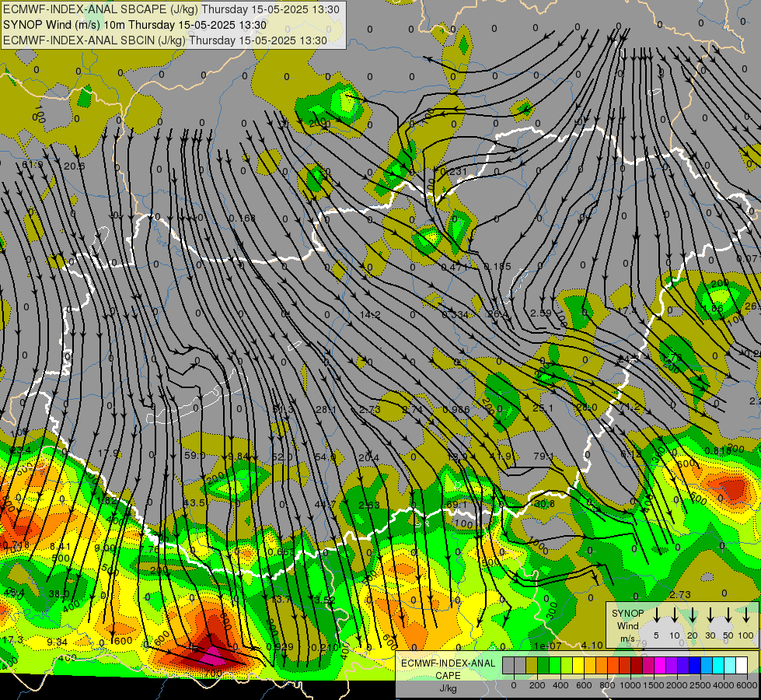Image resolution: width=761 pixels, height=700 pixels.
Task: Click the '0.986' value label
Action: point(456,410)
